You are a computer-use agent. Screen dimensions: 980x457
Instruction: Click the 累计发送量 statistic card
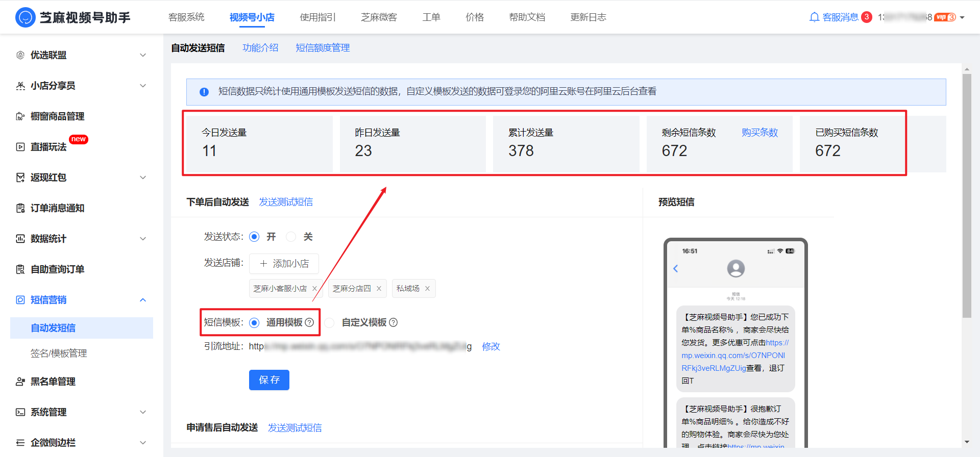click(x=566, y=144)
